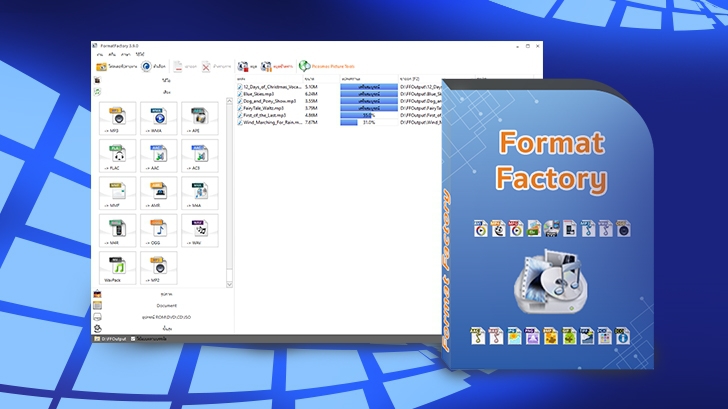Click the Size column header
Image resolution: width=728 pixels, height=409 pixels.
(321, 79)
